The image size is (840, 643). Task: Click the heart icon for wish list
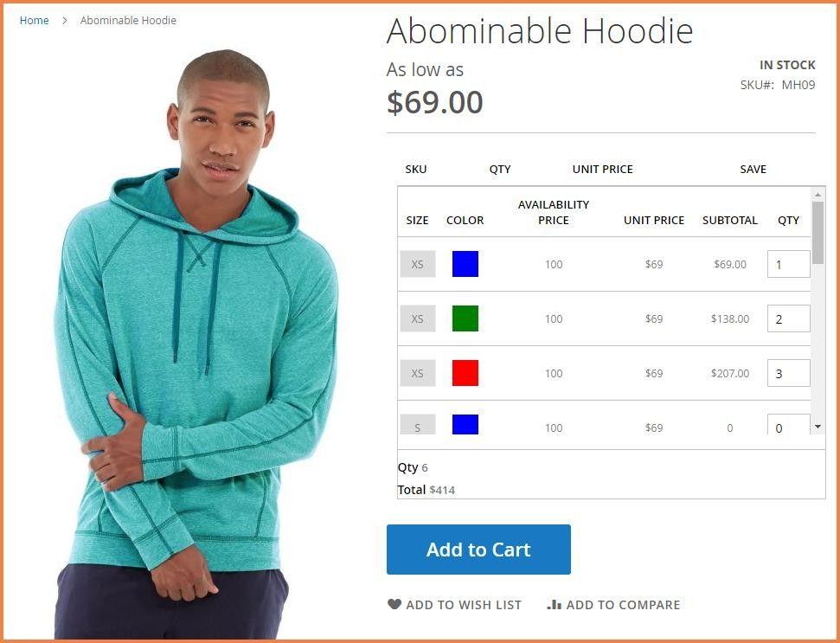point(394,604)
